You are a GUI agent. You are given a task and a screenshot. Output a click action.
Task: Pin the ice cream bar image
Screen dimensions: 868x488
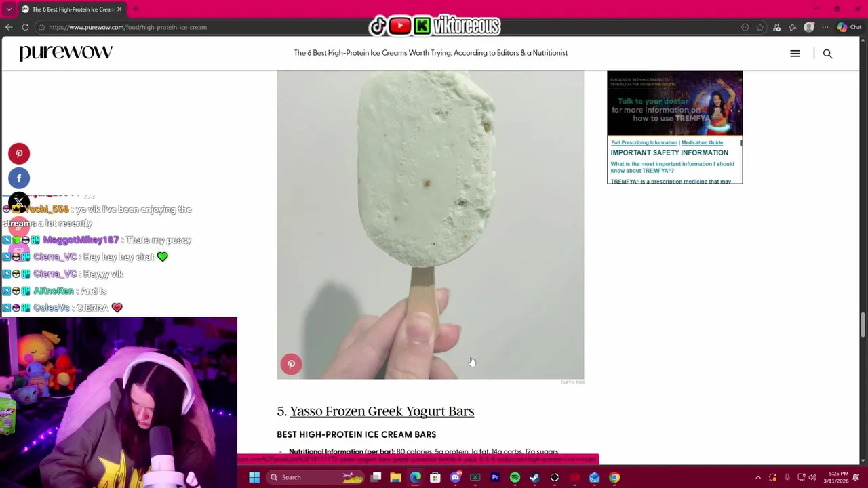click(291, 365)
